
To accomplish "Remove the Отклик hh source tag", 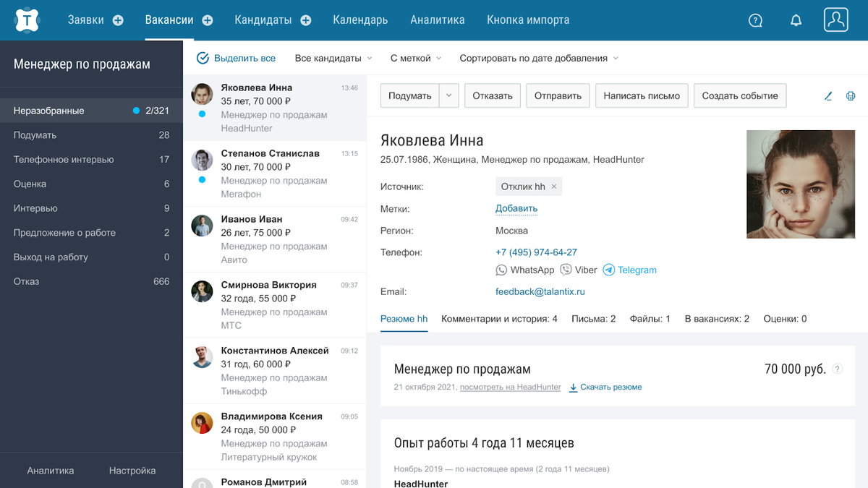I will click(x=553, y=186).
